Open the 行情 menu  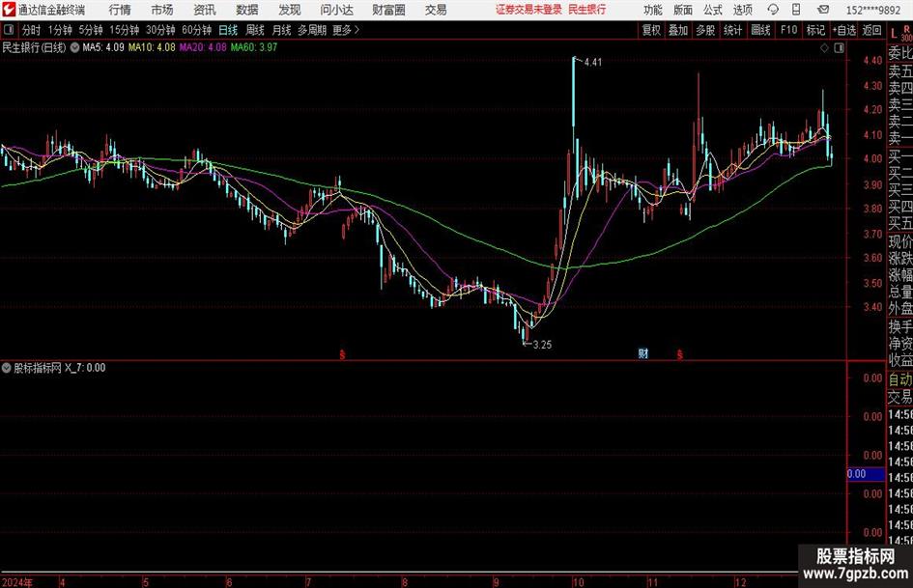tap(120, 10)
